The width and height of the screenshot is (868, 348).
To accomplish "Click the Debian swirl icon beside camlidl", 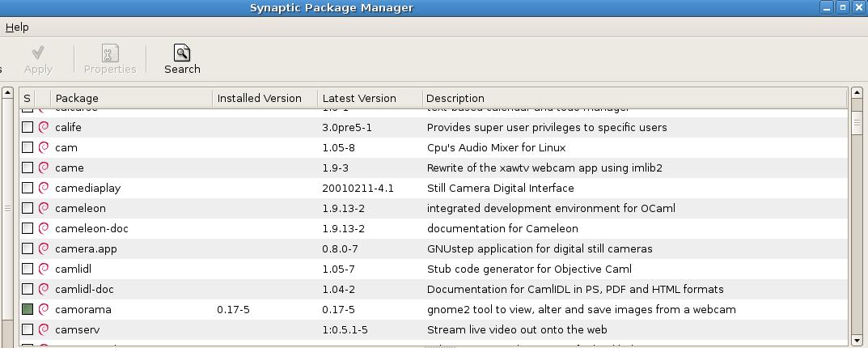I will point(44,269).
